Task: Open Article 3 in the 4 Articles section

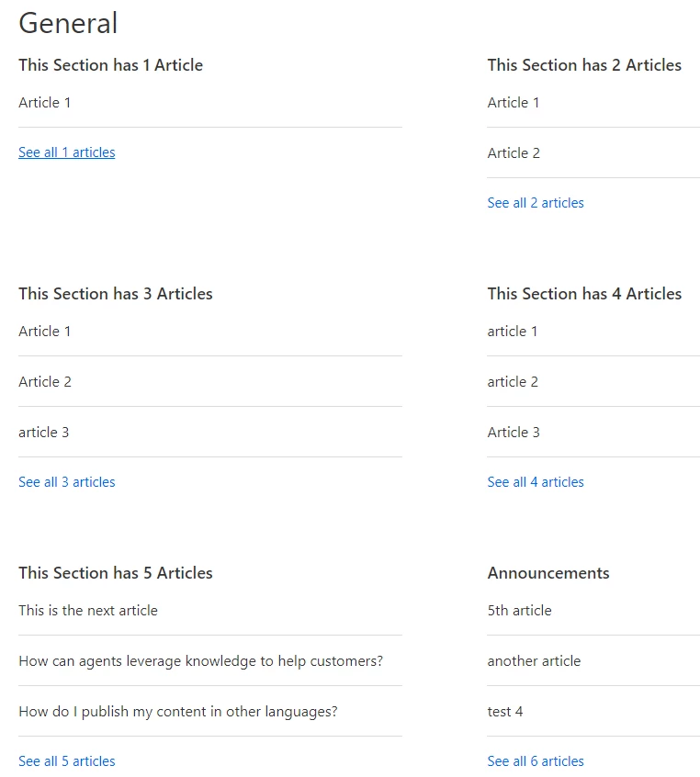Action: pyautogui.click(x=514, y=433)
